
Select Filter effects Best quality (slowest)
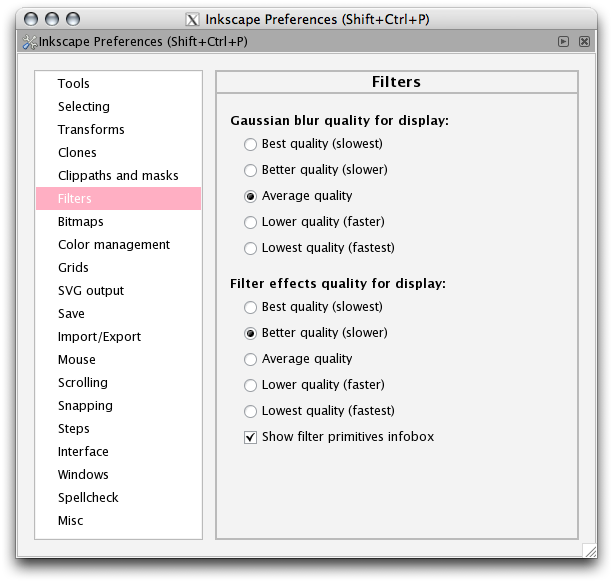click(313, 307)
